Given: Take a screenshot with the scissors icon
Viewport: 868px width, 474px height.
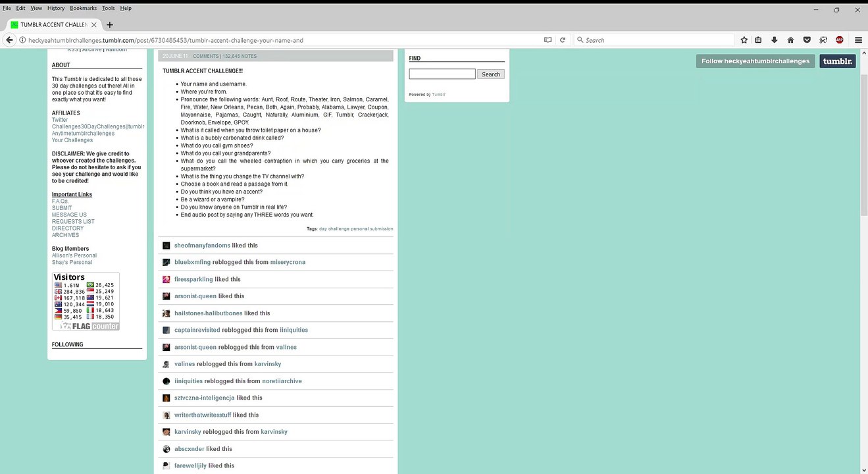Looking at the screenshot, I should (x=823, y=40).
